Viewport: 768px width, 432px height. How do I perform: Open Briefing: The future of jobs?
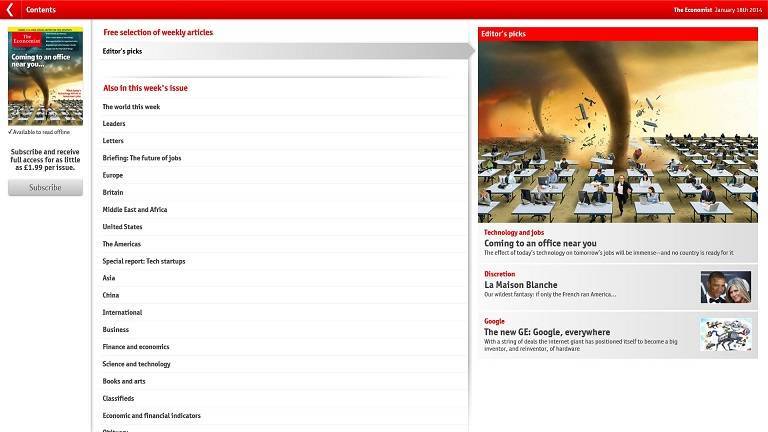tap(283, 158)
